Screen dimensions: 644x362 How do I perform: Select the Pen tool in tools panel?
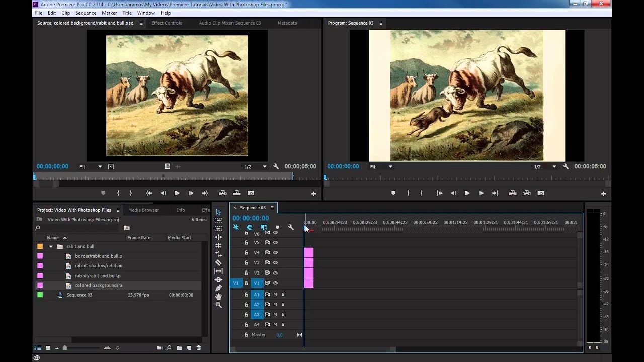pyautogui.click(x=218, y=288)
